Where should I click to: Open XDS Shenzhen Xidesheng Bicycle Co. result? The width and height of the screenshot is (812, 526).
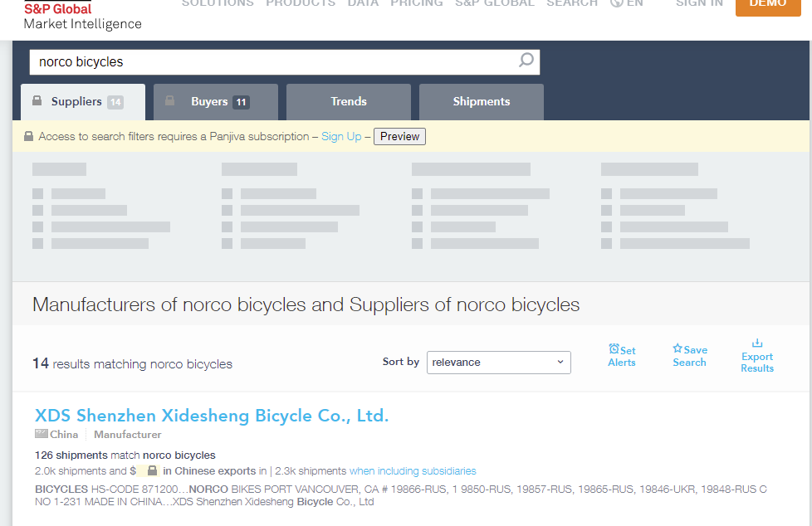[212, 416]
